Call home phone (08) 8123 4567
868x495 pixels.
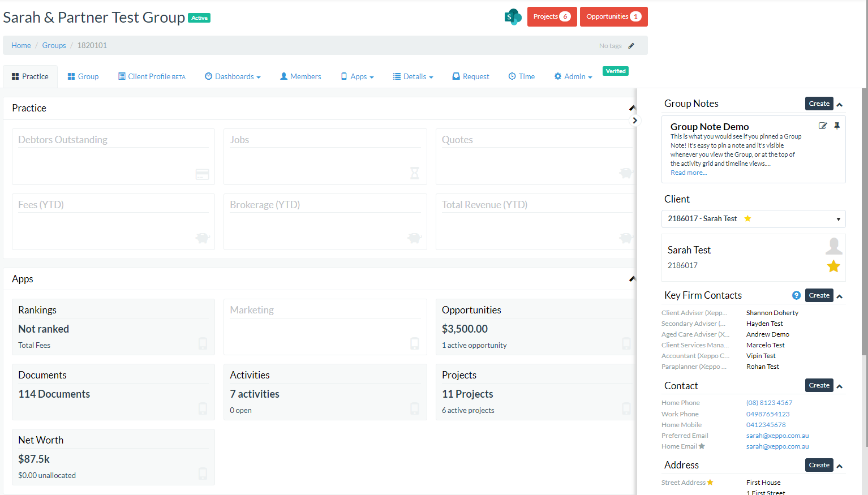(769, 403)
